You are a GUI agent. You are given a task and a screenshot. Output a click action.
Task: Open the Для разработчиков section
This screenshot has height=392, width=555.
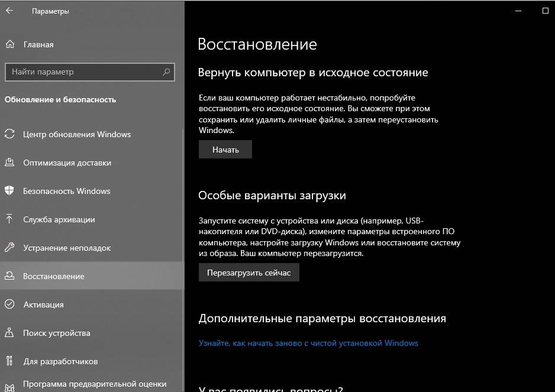60,361
